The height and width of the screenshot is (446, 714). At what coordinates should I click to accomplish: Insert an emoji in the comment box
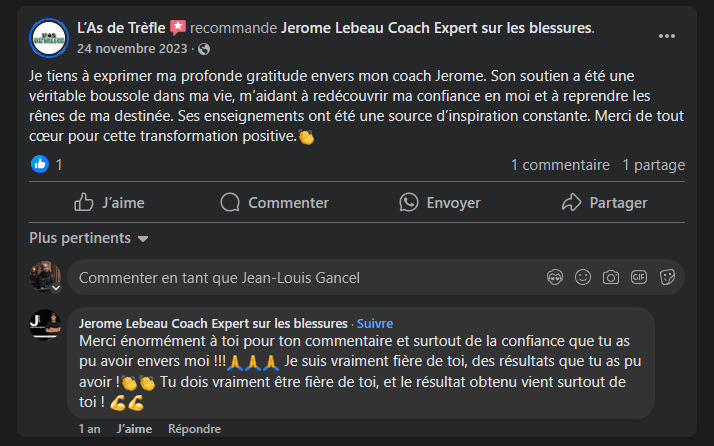click(583, 277)
